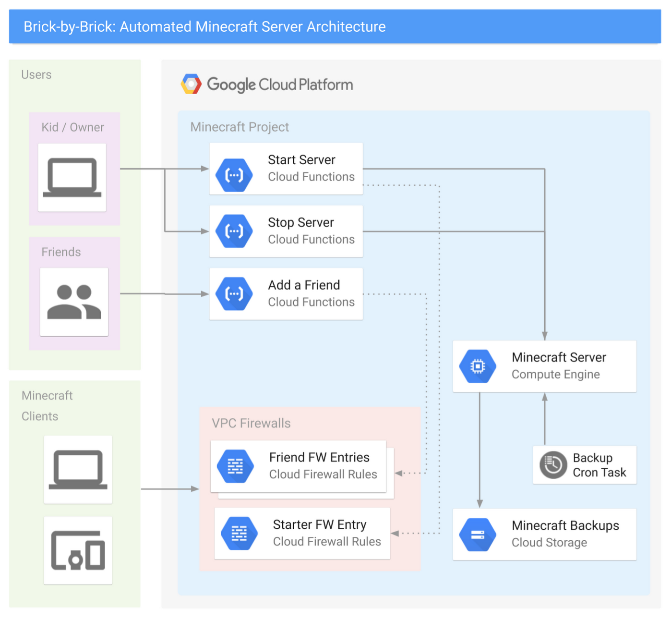Click the Minecraft Server Compute Engine icon
Screen dimensions: 672x620
coord(478,366)
